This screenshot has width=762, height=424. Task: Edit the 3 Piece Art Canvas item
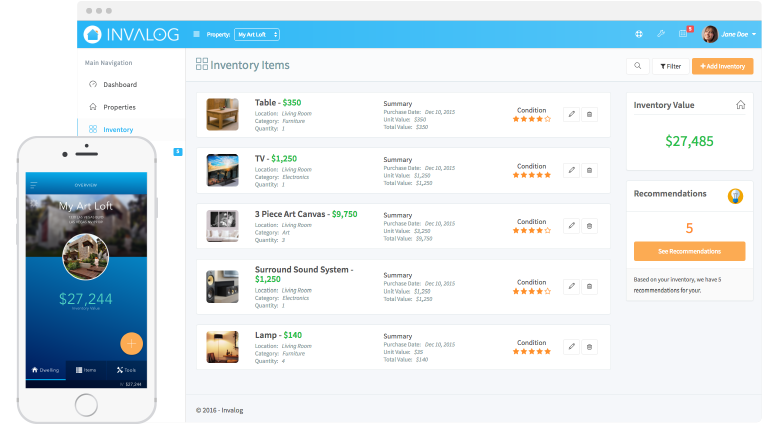[x=571, y=227]
